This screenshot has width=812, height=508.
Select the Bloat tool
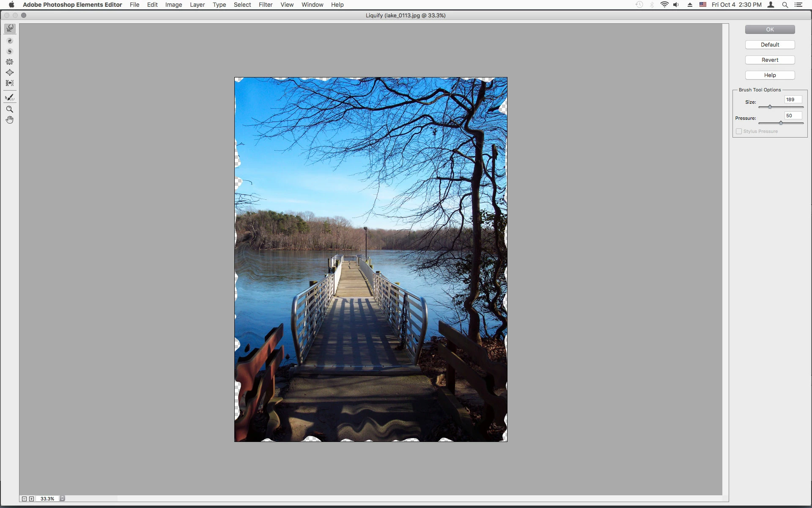click(x=10, y=72)
